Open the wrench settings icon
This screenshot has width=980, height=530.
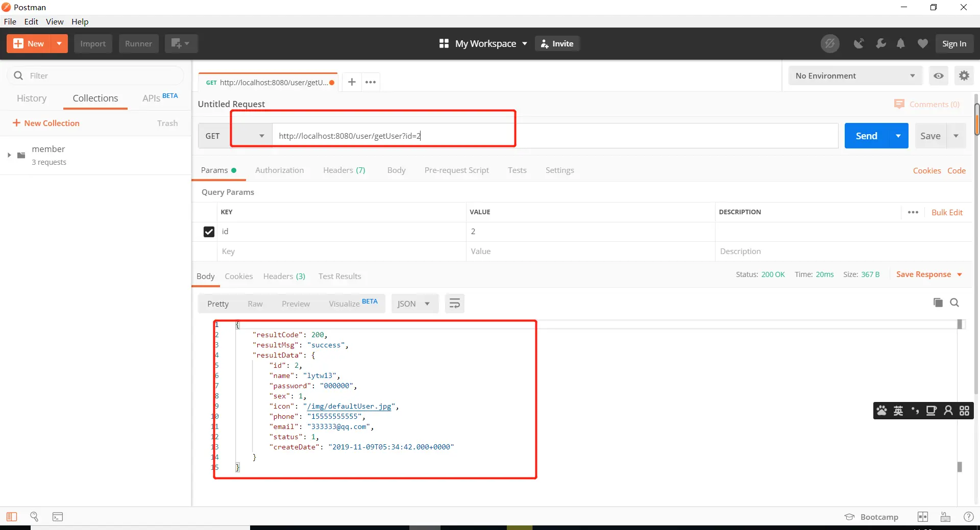point(881,44)
